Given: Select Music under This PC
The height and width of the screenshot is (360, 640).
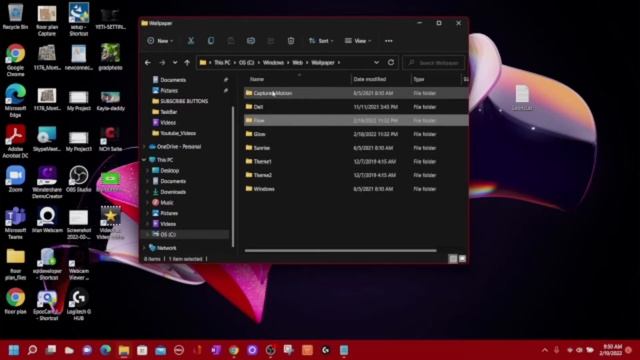Looking at the screenshot, I should pos(163,202).
